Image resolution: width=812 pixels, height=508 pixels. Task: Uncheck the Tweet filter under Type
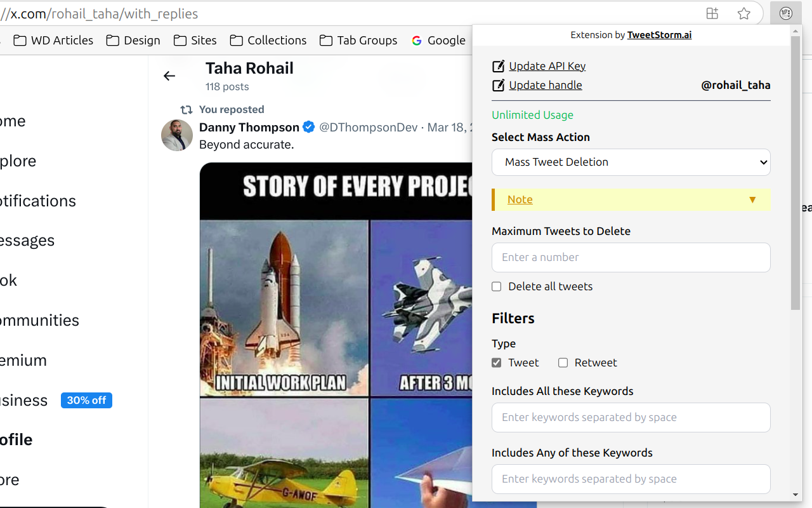pos(496,363)
